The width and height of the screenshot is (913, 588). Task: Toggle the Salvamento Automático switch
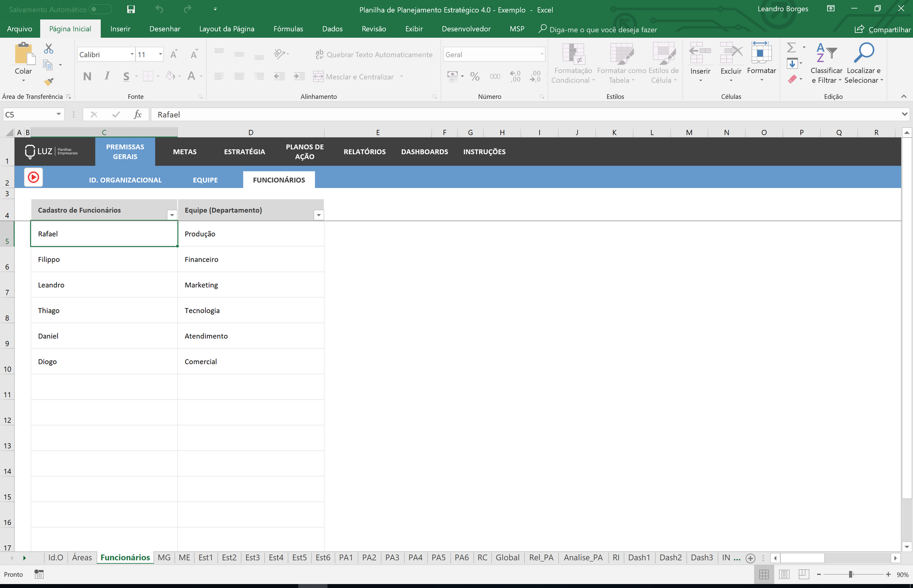(x=100, y=9)
